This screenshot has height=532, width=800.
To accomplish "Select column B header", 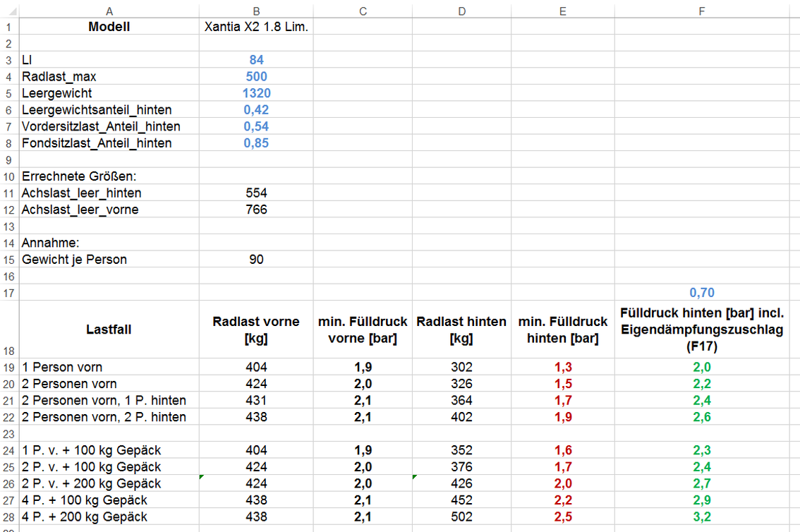I will 256,11.
